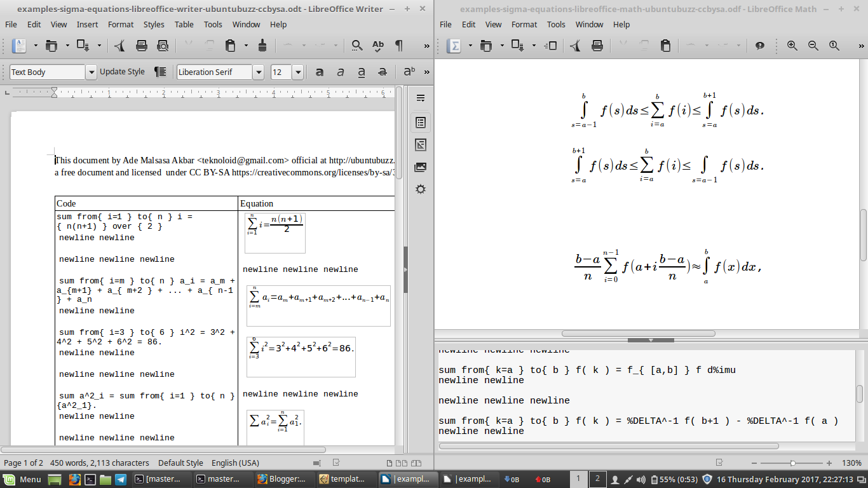Zoom in on the formula in Math
The image size is (868, 488).
click(x=792, y=45)
